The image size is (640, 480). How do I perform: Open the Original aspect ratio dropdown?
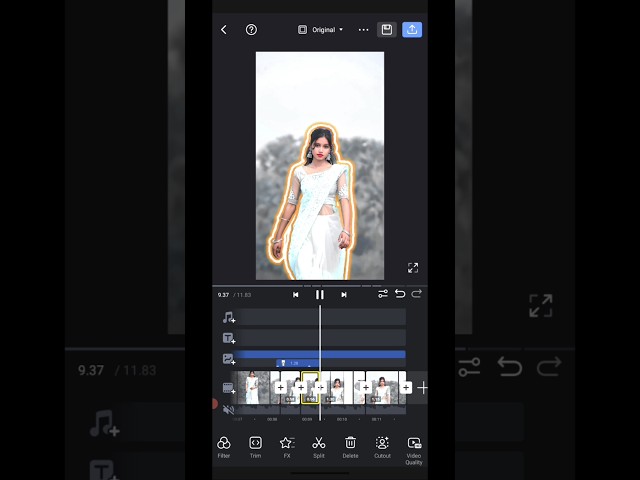320,30
